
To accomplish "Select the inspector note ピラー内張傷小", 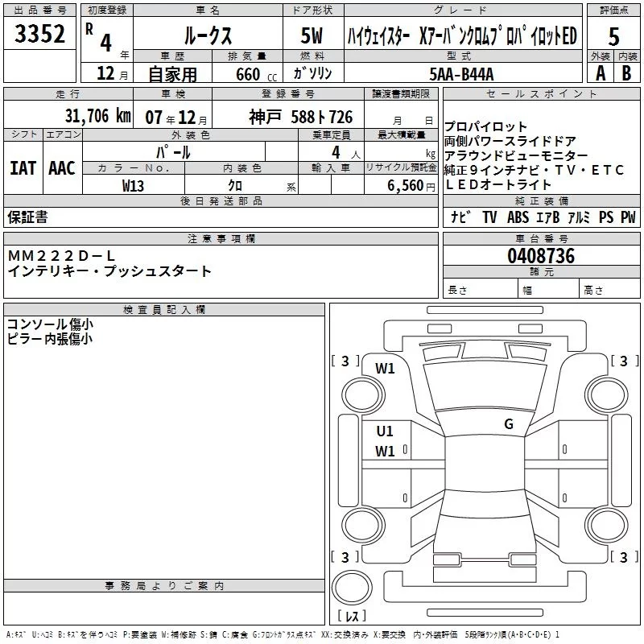I will tap(50, 339).
